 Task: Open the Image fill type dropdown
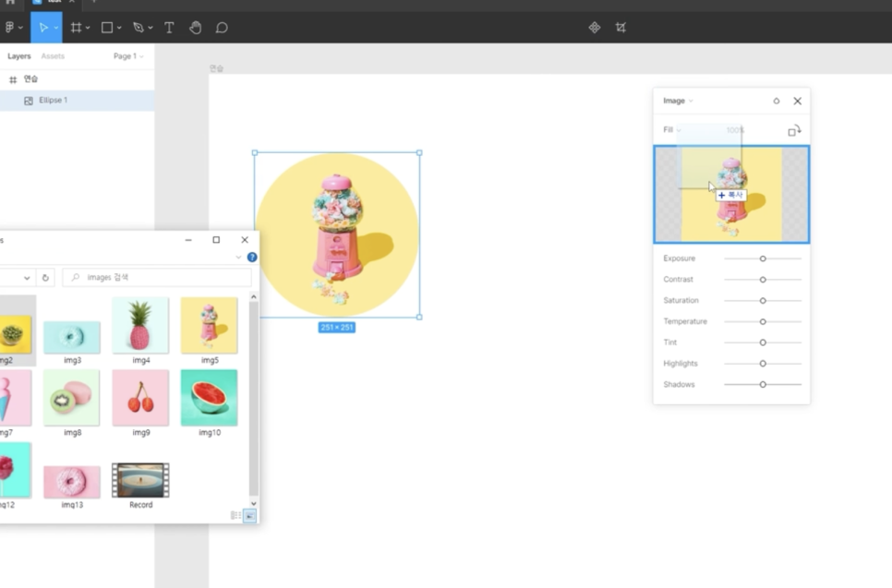pyautogui.click(x=678, y=101)
